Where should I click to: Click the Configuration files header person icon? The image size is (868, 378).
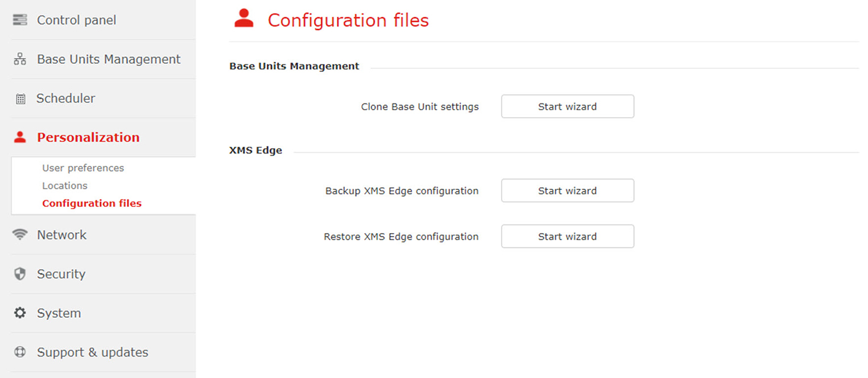[244, 19]
